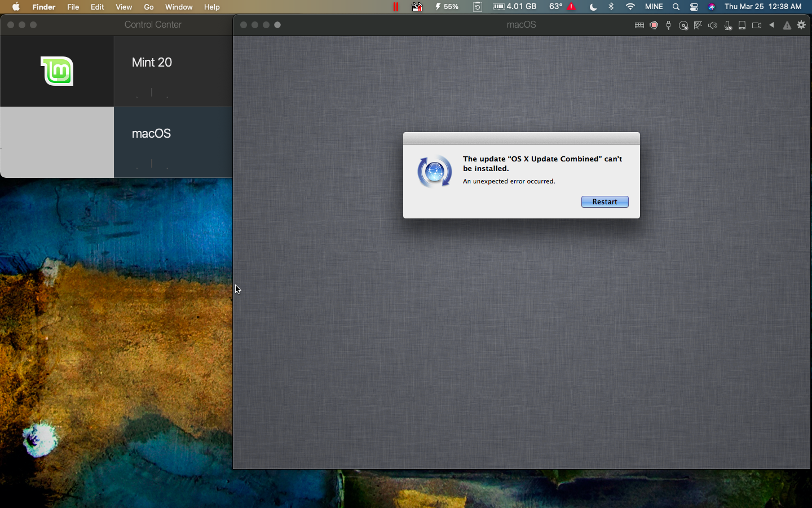Viewport: 812px width, 508px height.
Task: Click the 63° temperature alert item
Action: [563, 7]
